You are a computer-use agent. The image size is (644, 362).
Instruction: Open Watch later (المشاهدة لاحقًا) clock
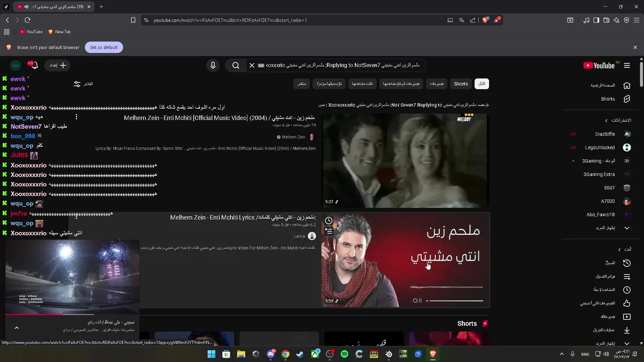[627, 290]
